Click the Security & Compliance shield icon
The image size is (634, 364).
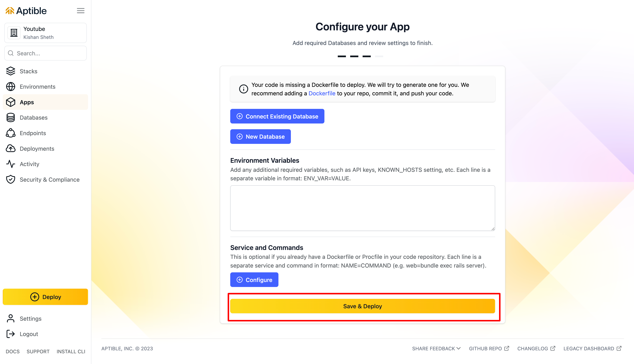tap(11, 179)
